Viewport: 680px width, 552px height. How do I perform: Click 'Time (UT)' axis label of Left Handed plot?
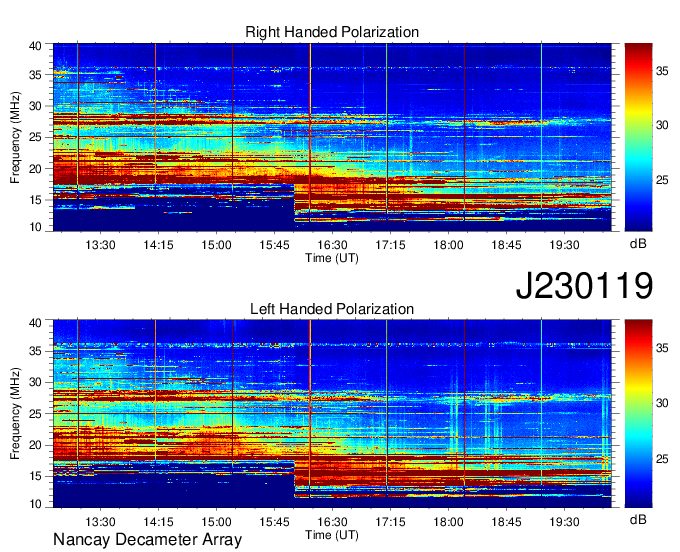click(332, 535)
